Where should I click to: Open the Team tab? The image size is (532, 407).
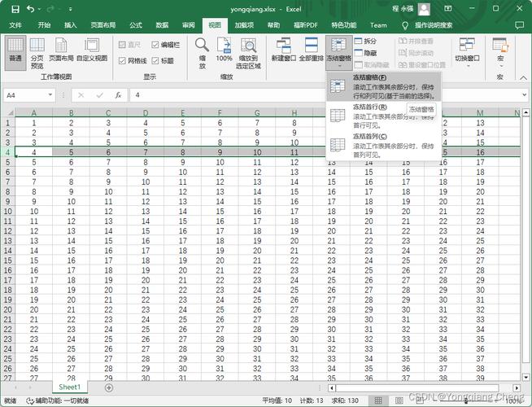378,25
